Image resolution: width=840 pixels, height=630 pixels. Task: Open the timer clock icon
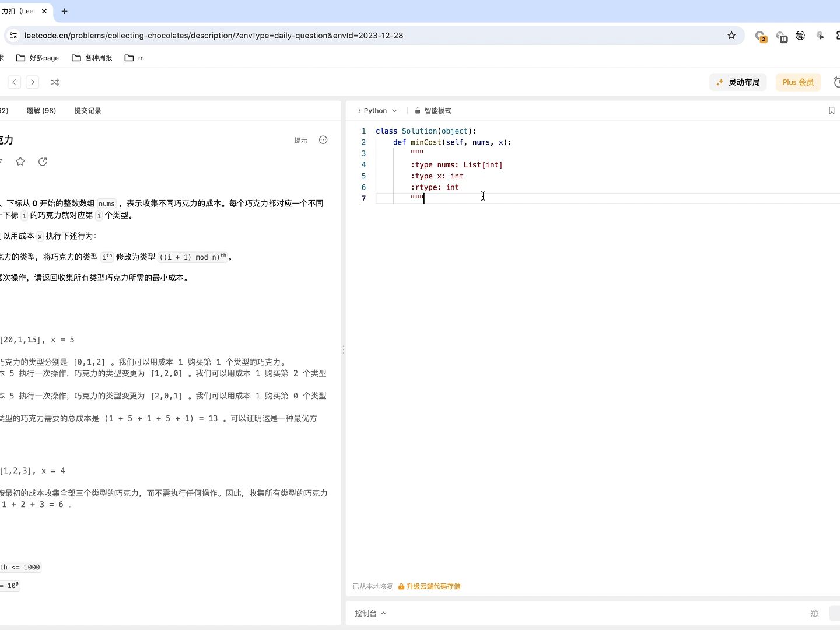coord(836,82)
